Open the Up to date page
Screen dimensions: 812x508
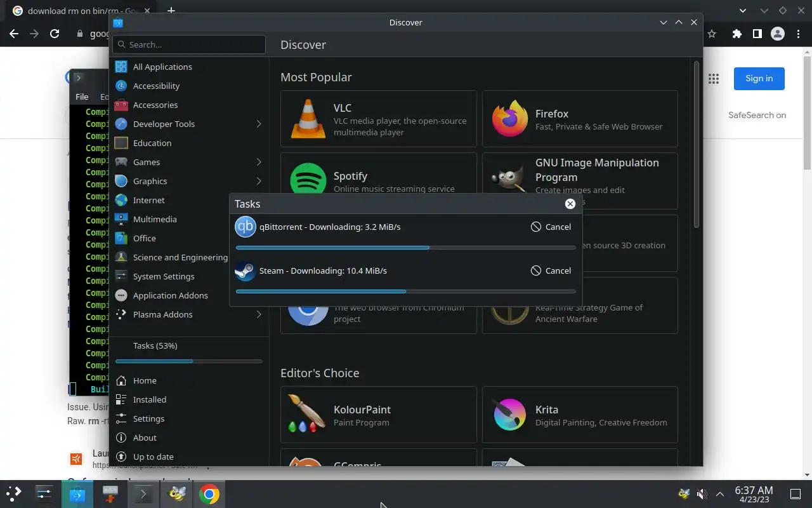[x=189, y=457]
